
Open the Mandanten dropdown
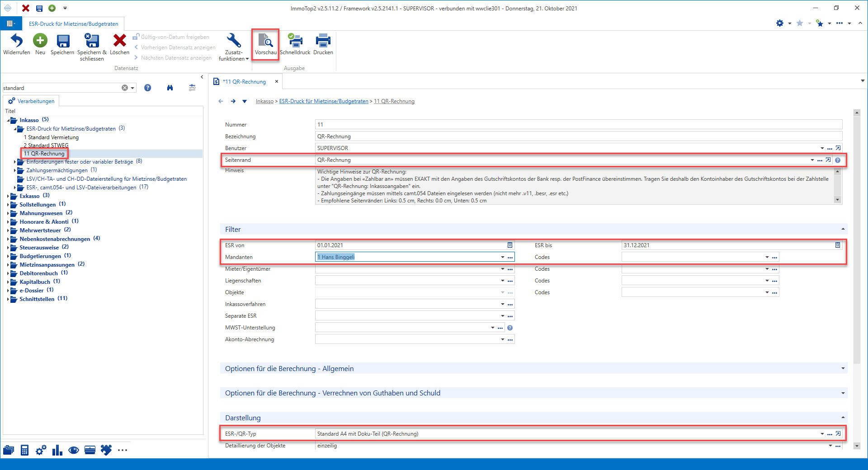pos(502,257)
